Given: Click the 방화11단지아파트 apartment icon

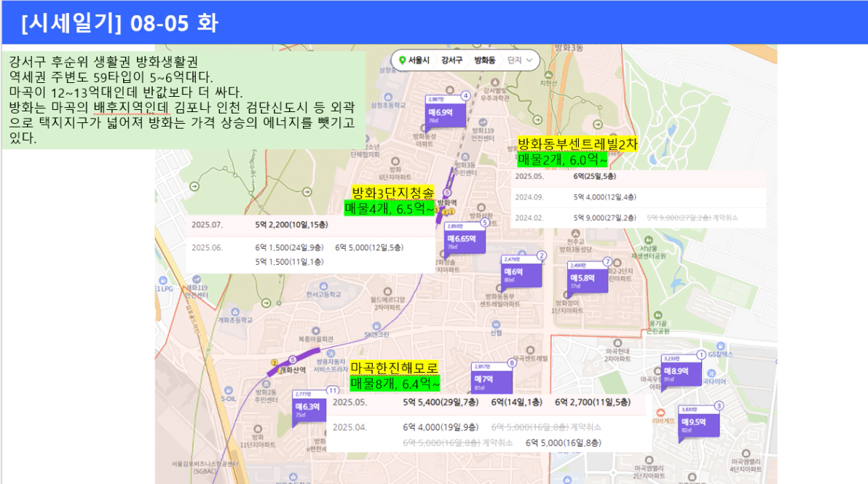Looking at the screenshot, I should [258, 429].
